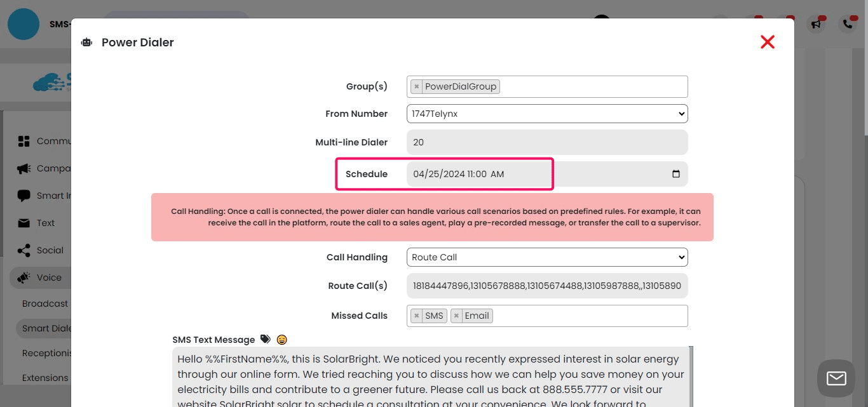Select Smart Dialer under Voice
The width and height of the screenshot is (868, 407).
tap(44, 328)
